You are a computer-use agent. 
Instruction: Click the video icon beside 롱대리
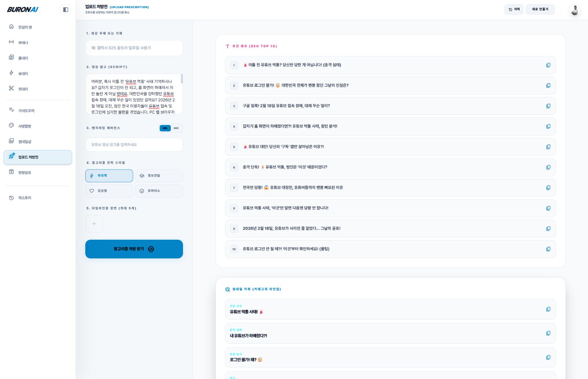[x=11, y=58]
